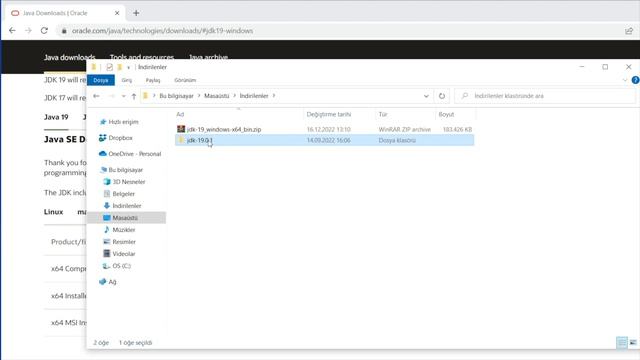The height and width of the screenshot is (360, 640).
Task: Click the Ağ network icon
Action: pyautogui.click(x=102, y=282)
